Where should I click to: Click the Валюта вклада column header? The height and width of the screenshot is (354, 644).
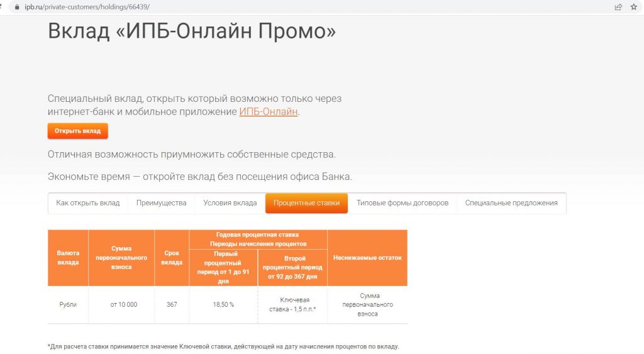(x=68, y=258)
